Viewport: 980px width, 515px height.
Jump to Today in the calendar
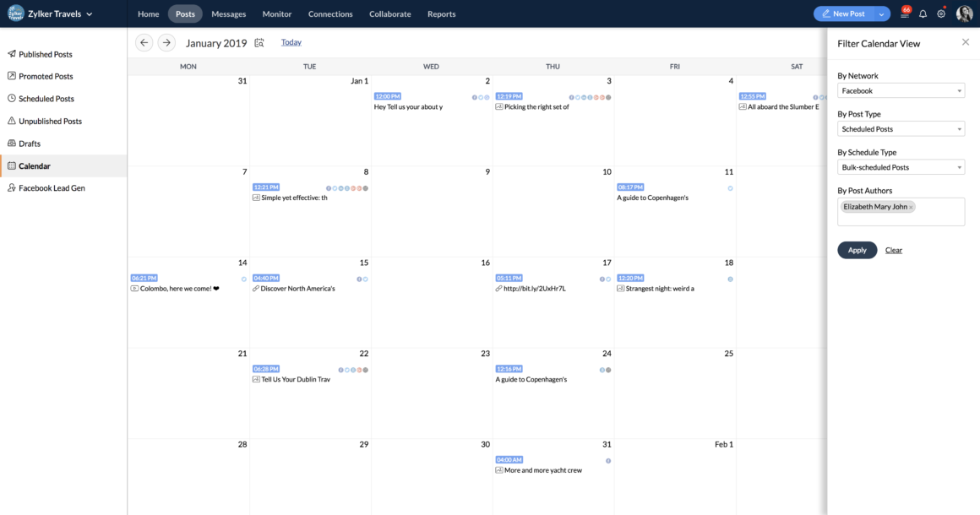point(291,42)
